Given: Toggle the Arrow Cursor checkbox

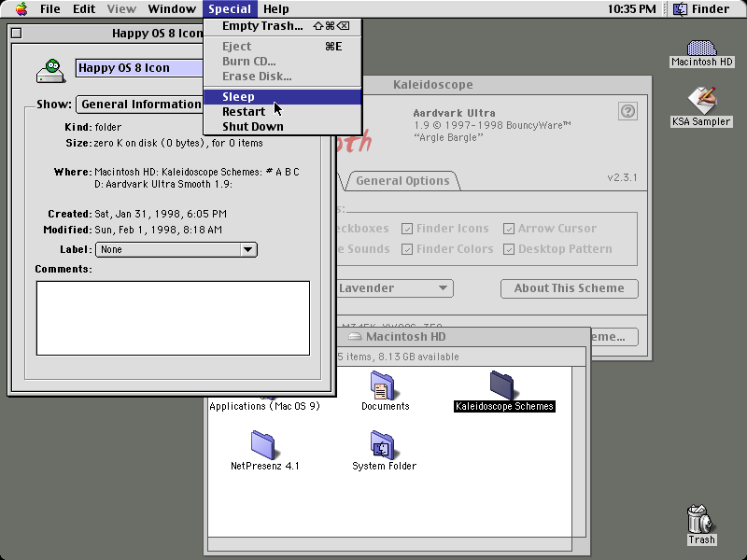Looking at the screenshot, I should 509,229.
